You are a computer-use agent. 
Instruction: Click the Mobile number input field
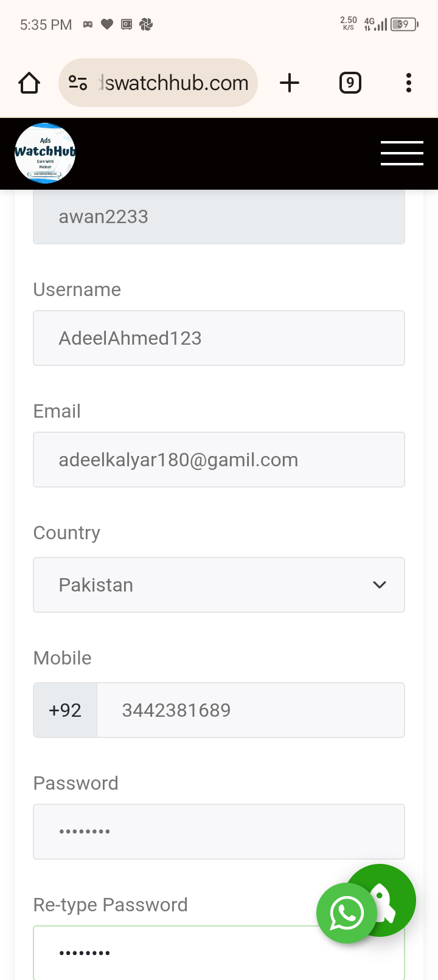(x=251, y=710)
